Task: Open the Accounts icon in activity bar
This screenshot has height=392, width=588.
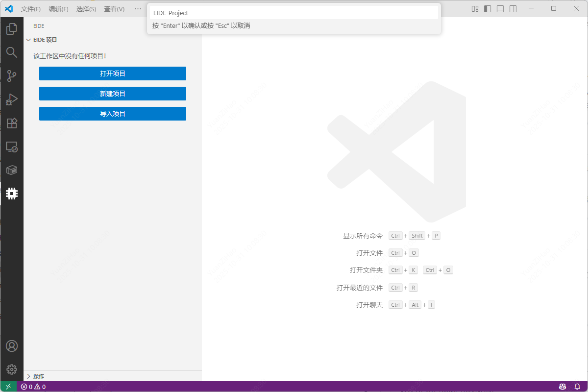Action: [12, 346]
